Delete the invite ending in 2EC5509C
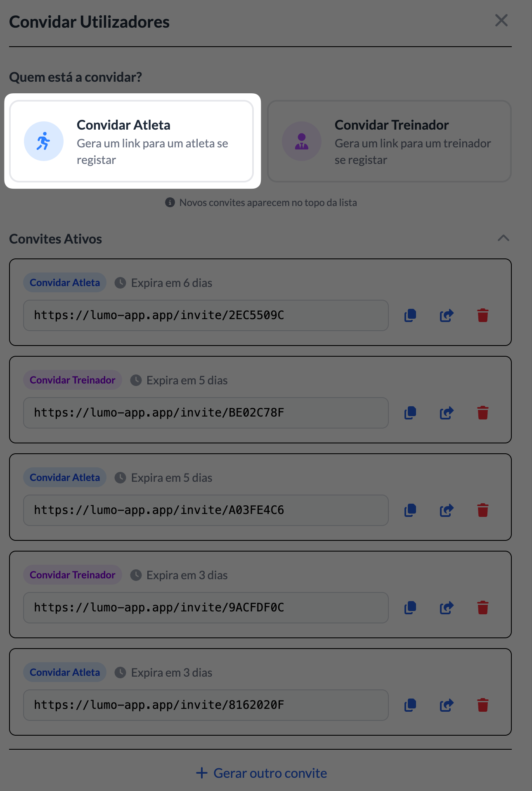Screen dimensions: 532x791 pyautogui.click(x=483, y=315)
